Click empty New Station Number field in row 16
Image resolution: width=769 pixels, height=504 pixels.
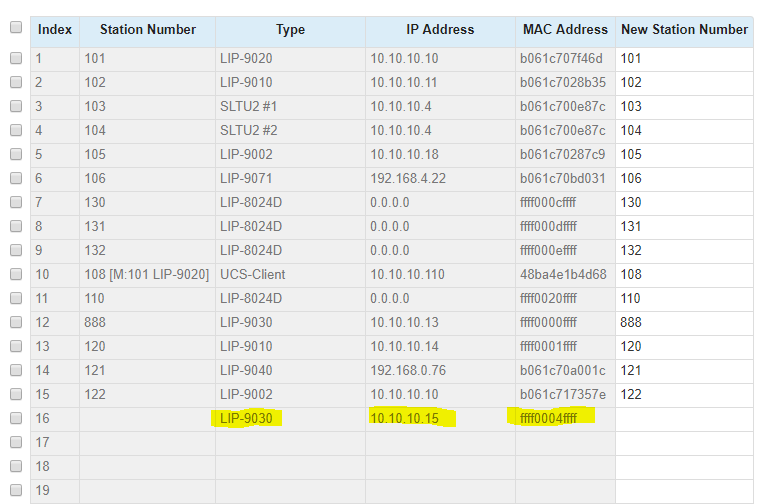point(684,419)
